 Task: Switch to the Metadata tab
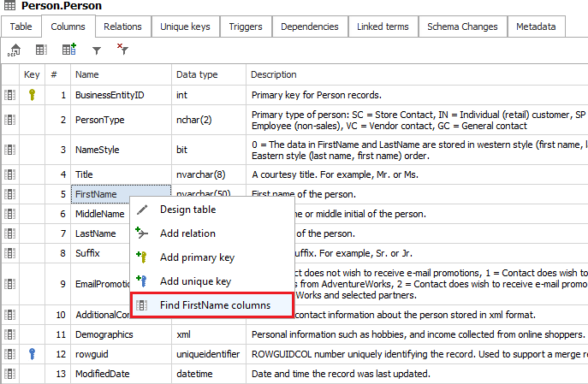pos(536,27)
